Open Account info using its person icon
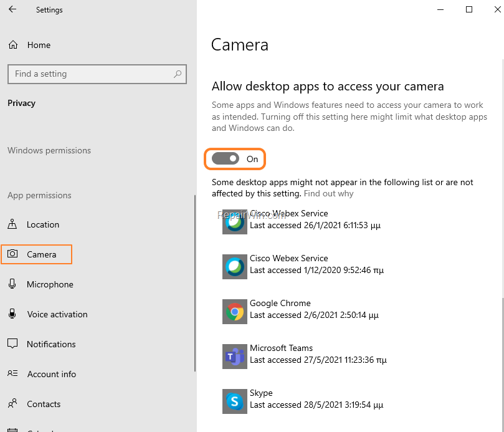504x432 pixels. pos(14,374)
